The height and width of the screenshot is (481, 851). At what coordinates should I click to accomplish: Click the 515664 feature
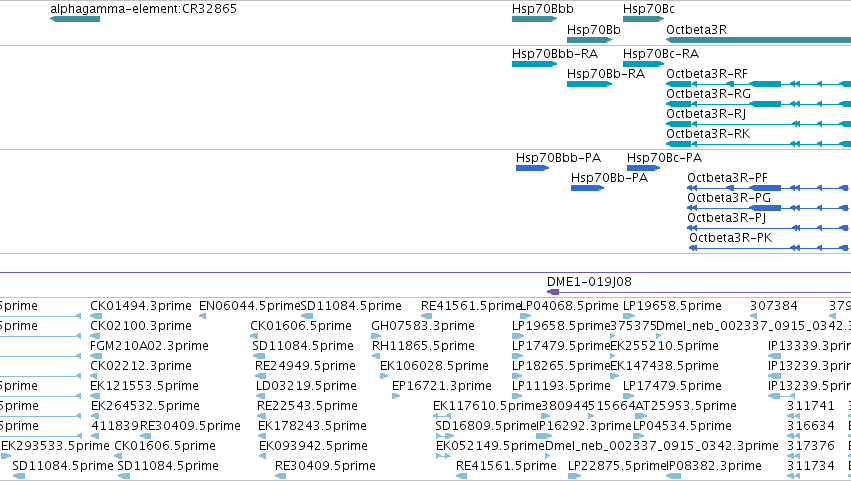coord(590,417)
